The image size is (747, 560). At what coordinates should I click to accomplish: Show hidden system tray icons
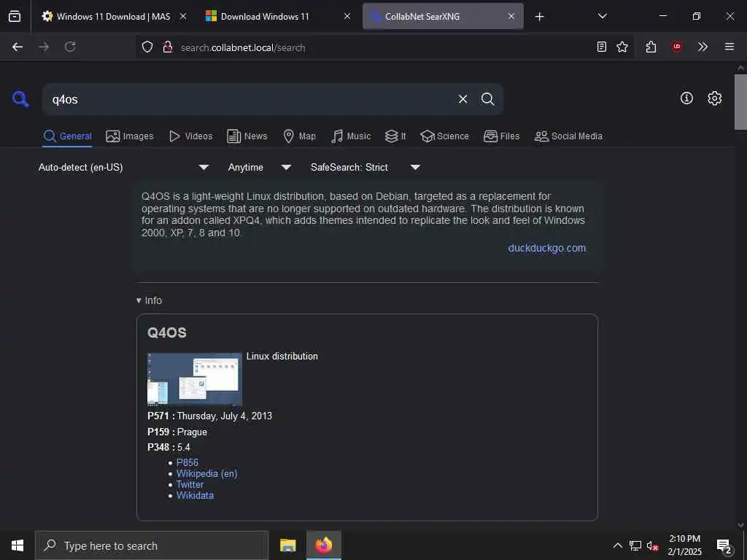coord(617,545)
